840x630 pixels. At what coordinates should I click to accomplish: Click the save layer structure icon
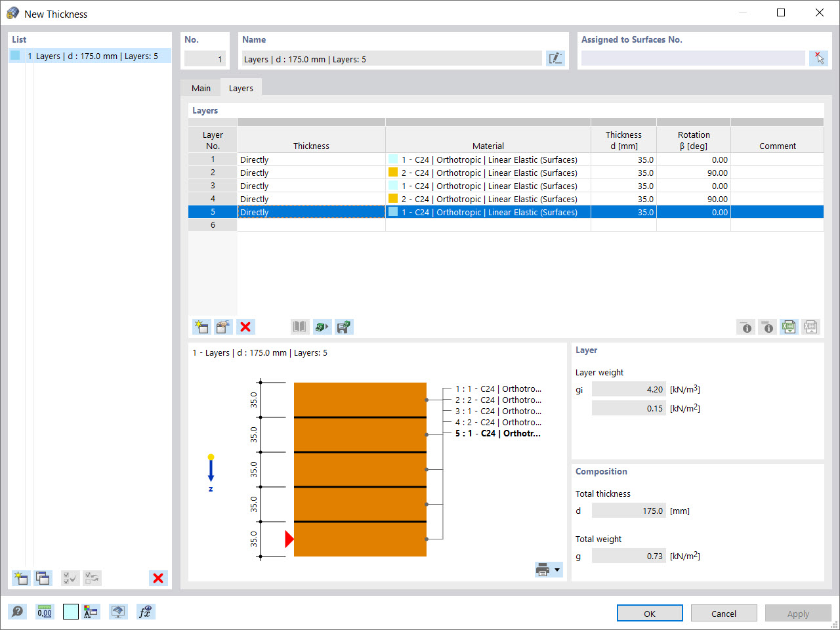coord(344,327)
